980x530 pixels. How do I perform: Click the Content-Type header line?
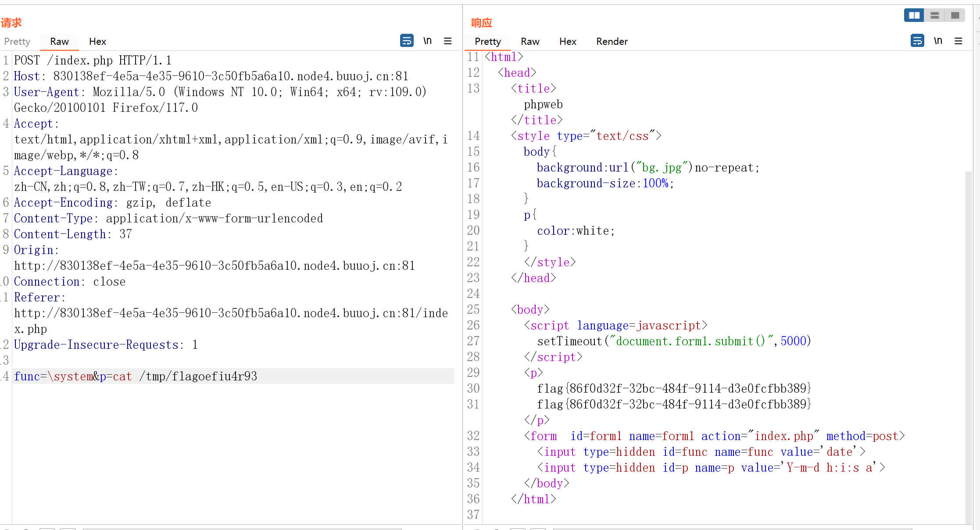coord(168,218)
